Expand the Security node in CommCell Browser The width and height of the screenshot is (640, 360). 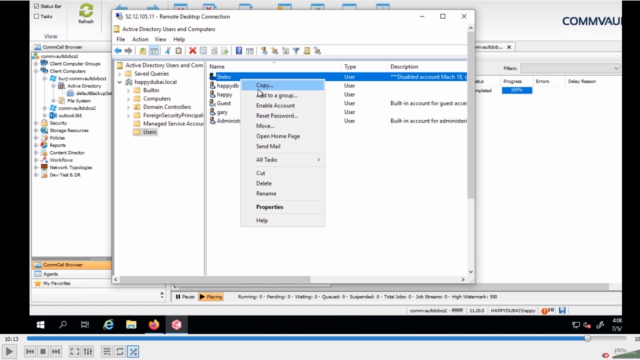point(36,123)
